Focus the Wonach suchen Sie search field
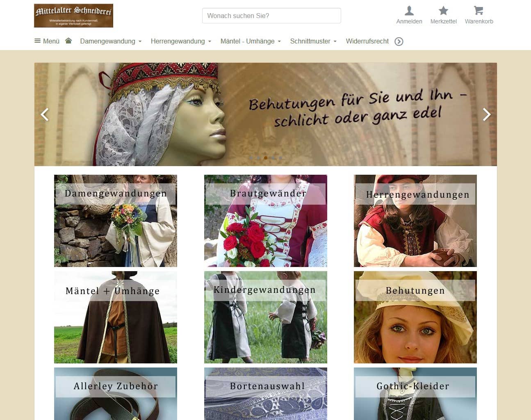 271,16
